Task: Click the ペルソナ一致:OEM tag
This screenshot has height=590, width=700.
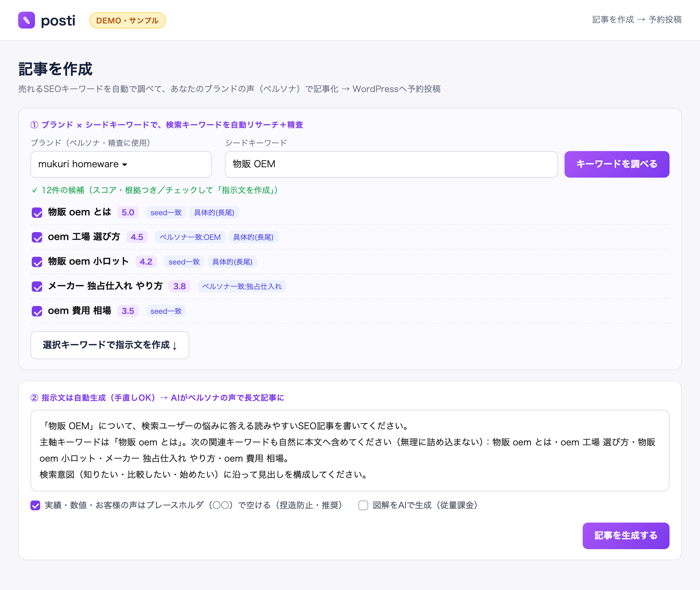Action: click(x=190, y=237)
